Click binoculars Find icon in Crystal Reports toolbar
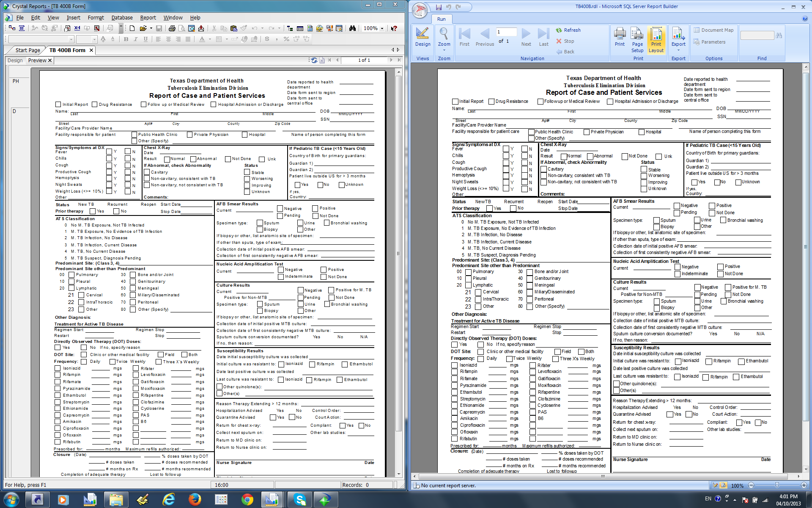The image size is (812, 508). (x=352, y=28)
